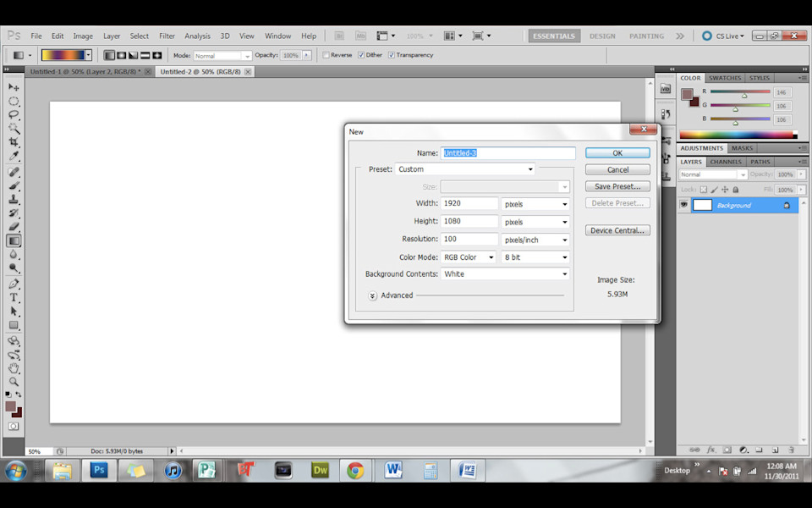Image resolution: width=812 pixels, height=508 pixels.
Task: Open the Preset dropdown in New dialog
Action: (x=465, y=169)
